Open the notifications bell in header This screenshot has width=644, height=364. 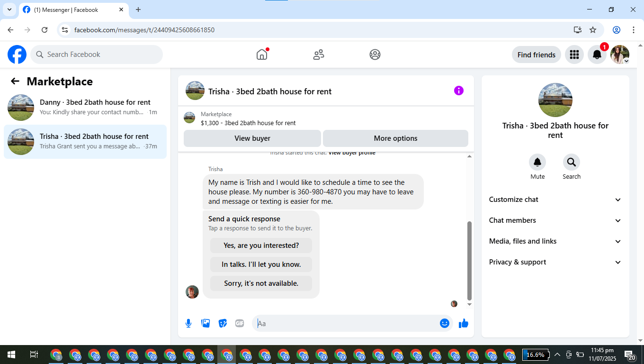597,55
